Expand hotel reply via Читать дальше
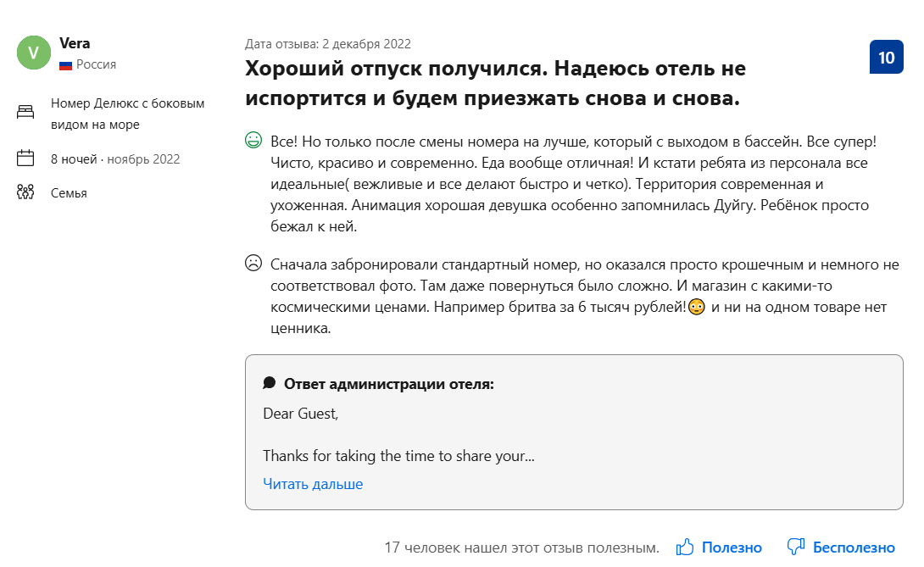Viewport: 924px width, 567px height. tap(313, 484)
